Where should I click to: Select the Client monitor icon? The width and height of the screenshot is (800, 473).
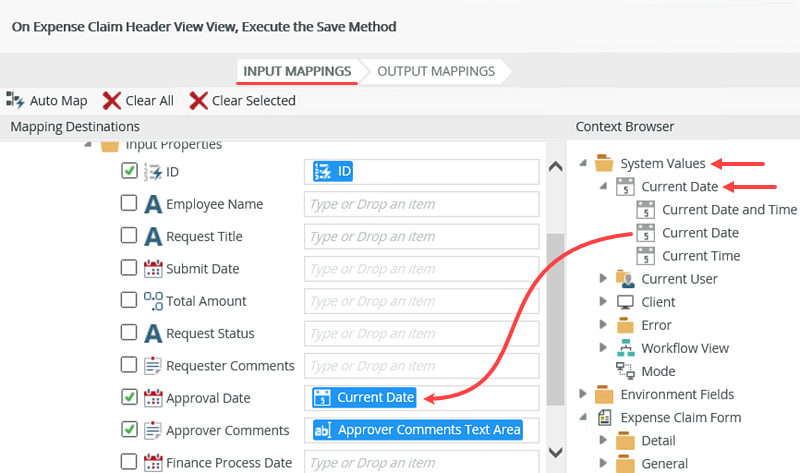[x=625, y=302]
